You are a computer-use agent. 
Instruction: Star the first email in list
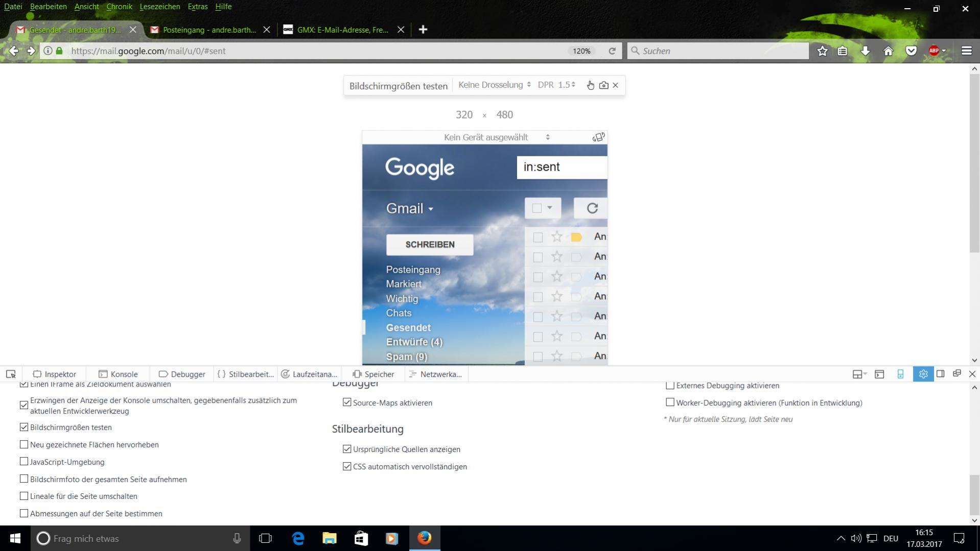pyautogui.click(x=556, y=236)
